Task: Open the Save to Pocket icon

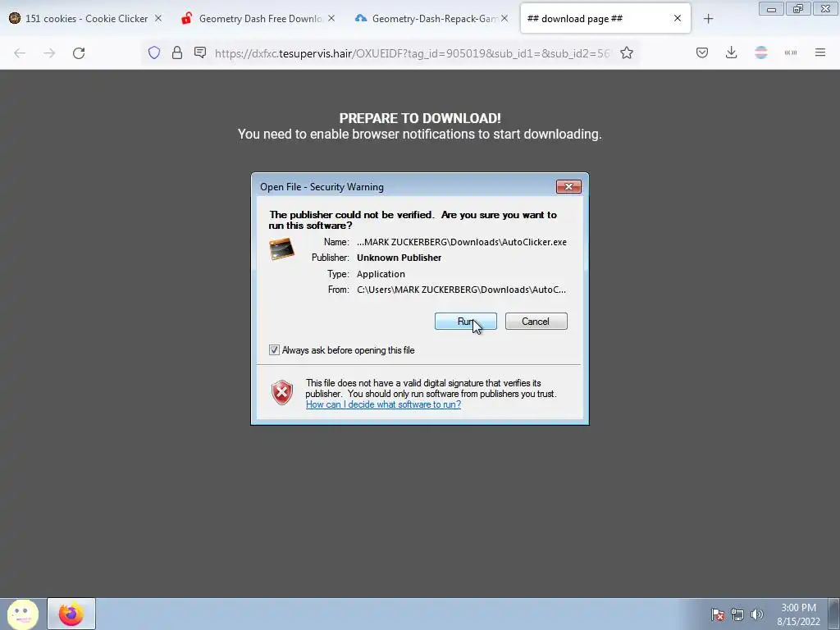Action: [702, 52]
